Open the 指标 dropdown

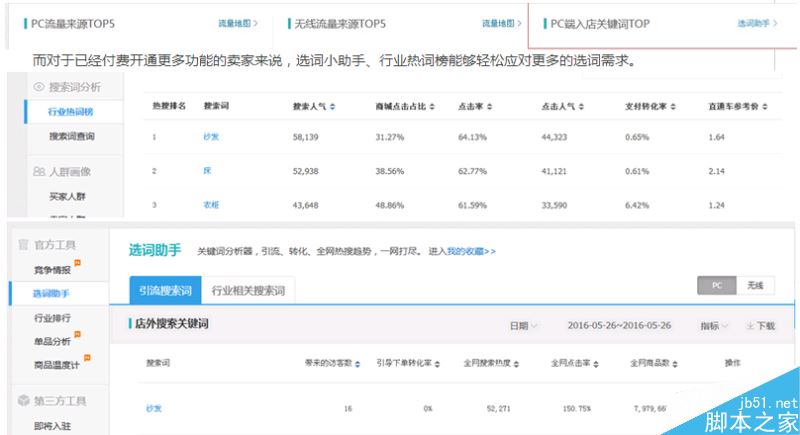click(714, 326)
